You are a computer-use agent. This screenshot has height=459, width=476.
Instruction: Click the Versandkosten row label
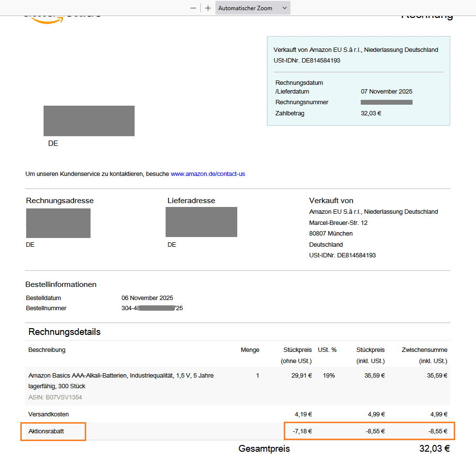pyautogui.click(x=48, y=414)
